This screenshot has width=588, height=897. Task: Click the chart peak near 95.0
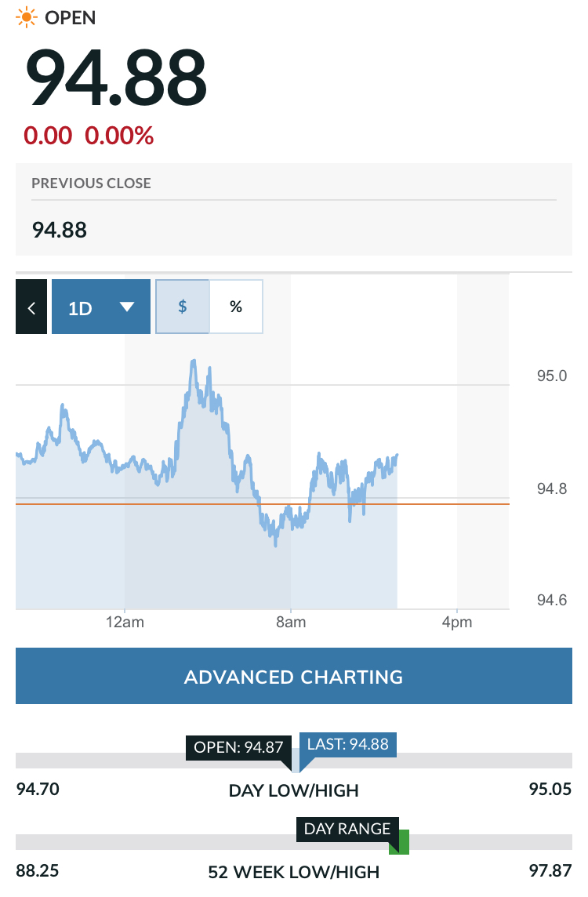pyautogui.click(x=193, y=362)
